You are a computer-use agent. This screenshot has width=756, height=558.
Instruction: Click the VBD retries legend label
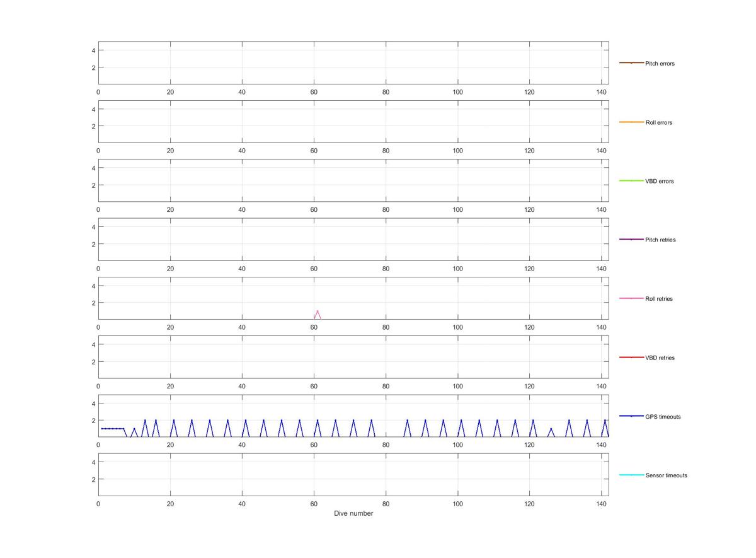click(660, 357)
